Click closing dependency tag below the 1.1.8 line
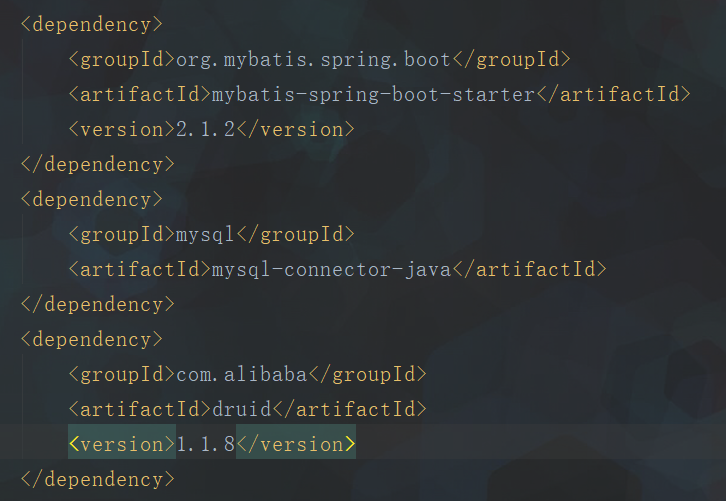The height and width of the screenshot is (501, 726). pos(98,480)
